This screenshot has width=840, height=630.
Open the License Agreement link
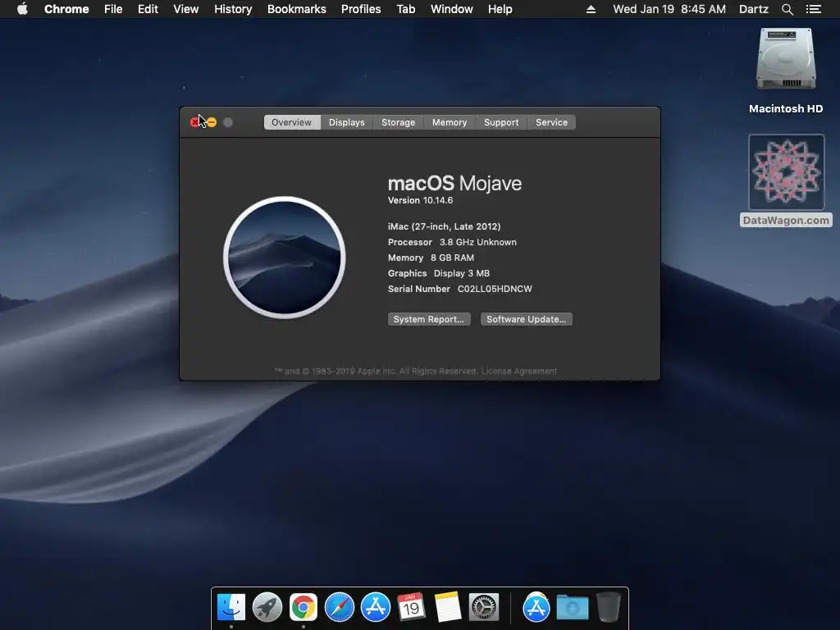pos(519,372)
